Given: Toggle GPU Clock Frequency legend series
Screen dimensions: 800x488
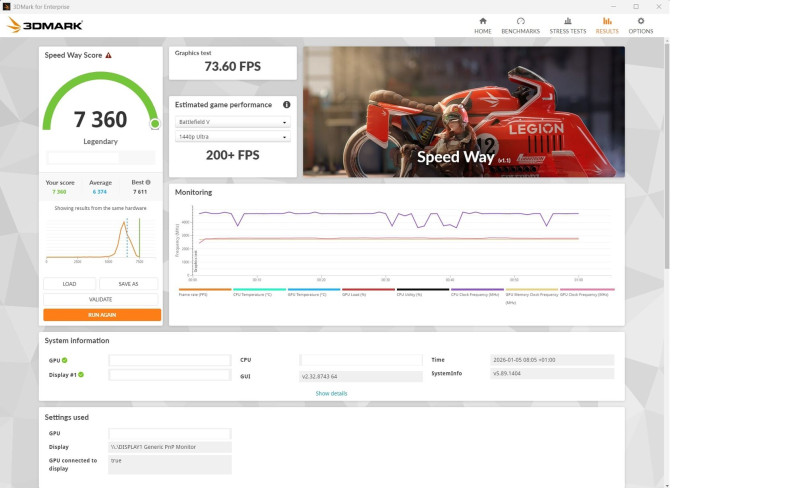Looking at the screenshot, I should click(587, 292).
